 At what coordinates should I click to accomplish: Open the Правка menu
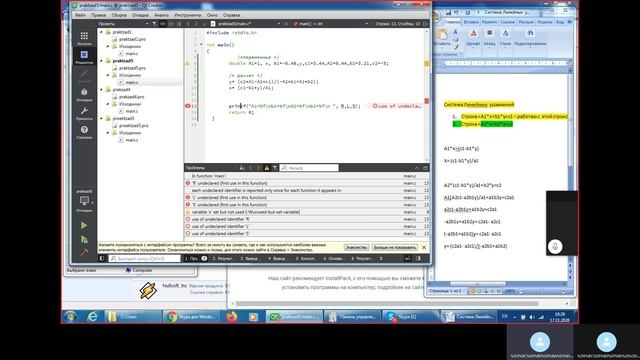[x=98, y=15]
